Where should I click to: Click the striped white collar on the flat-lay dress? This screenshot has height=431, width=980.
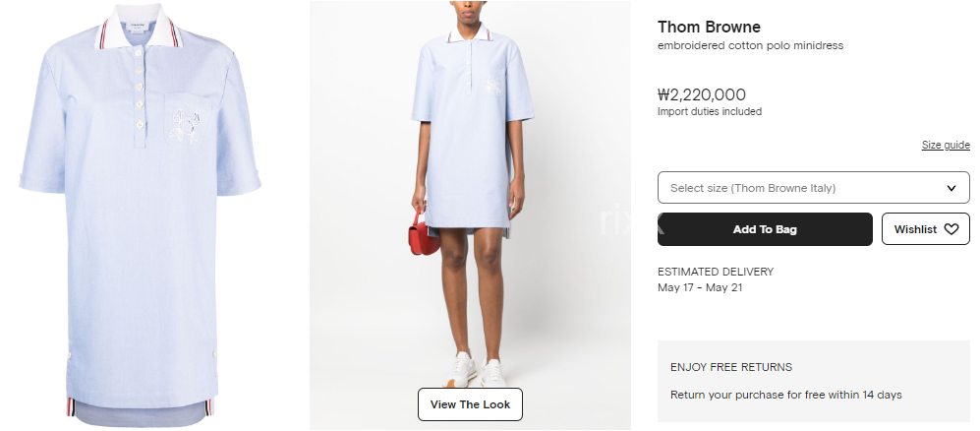(139, 27)
